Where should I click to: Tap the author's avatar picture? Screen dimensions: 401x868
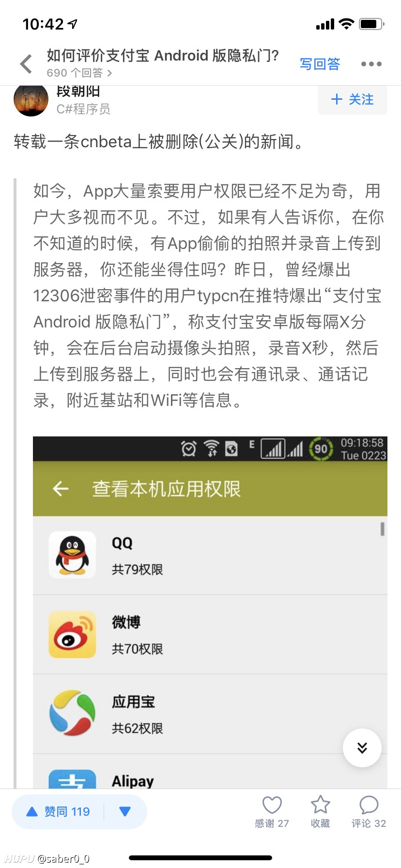coord(31,100)
